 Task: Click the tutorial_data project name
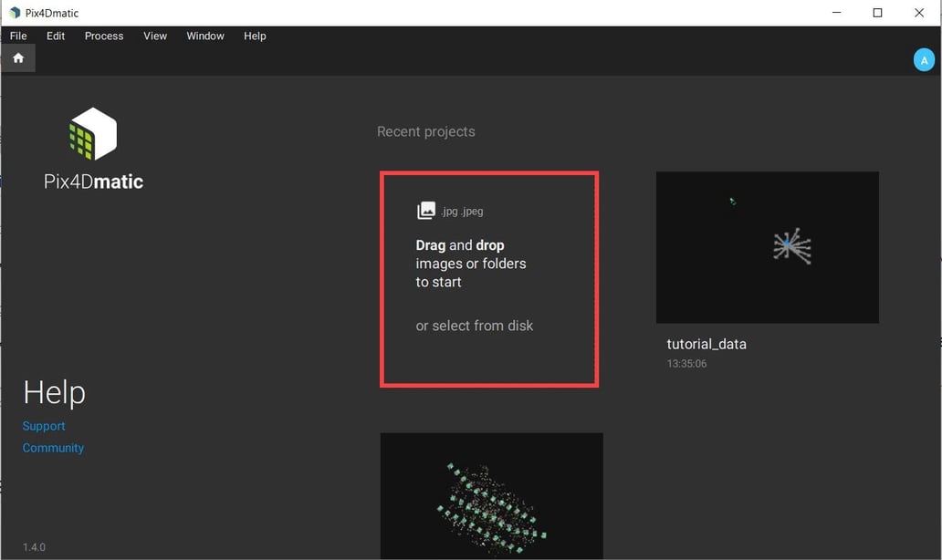(706, 345)
